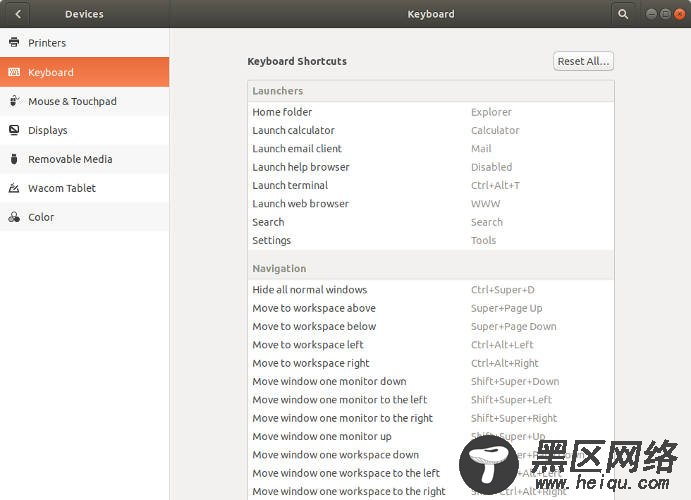The image size is (691, 500).
Task: Choose the Launch web browser row
Action: click(x=431, y=204)
